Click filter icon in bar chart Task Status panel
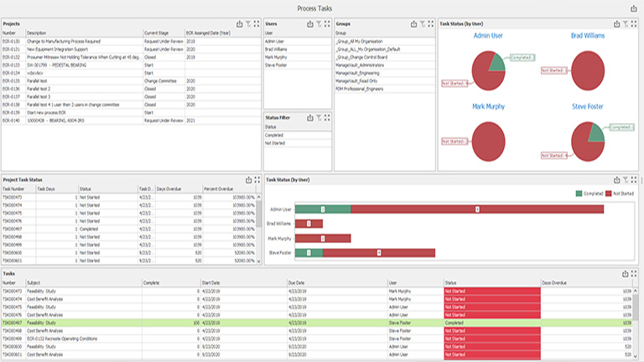644x362 pixels. pos(625,179)
